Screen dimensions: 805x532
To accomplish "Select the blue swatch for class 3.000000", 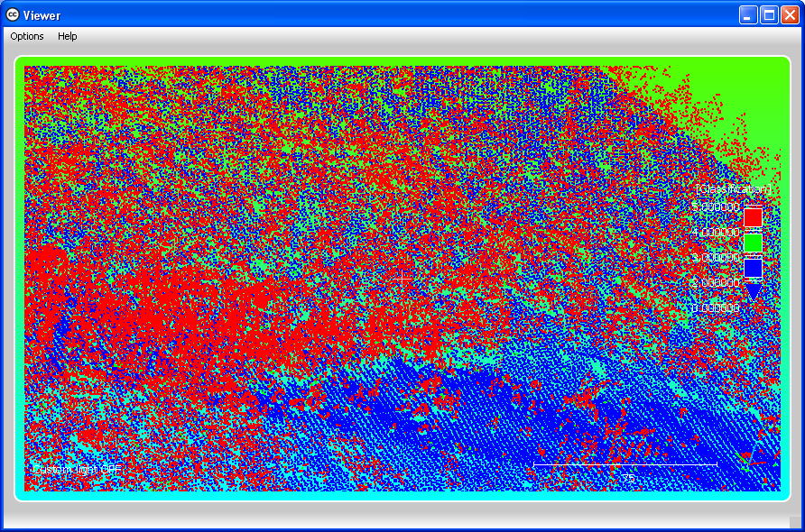I will click(753, 268).
